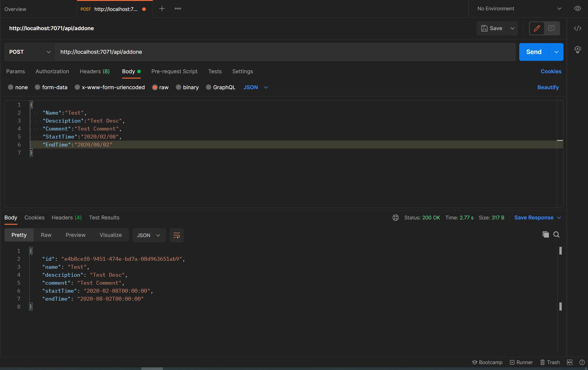Change the raw body JSON format dropdown

click(255, 87)
